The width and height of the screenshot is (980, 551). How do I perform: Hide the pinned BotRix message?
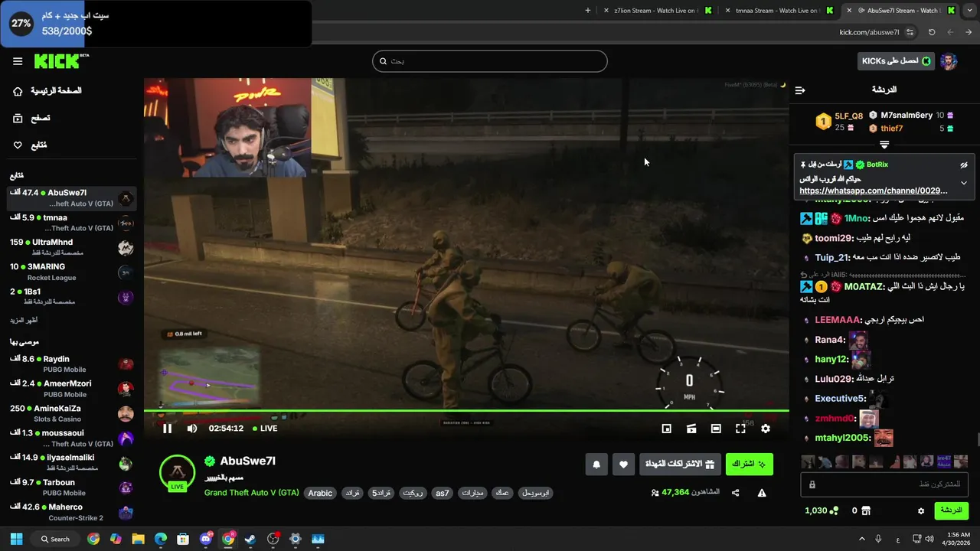coord(964,165)
